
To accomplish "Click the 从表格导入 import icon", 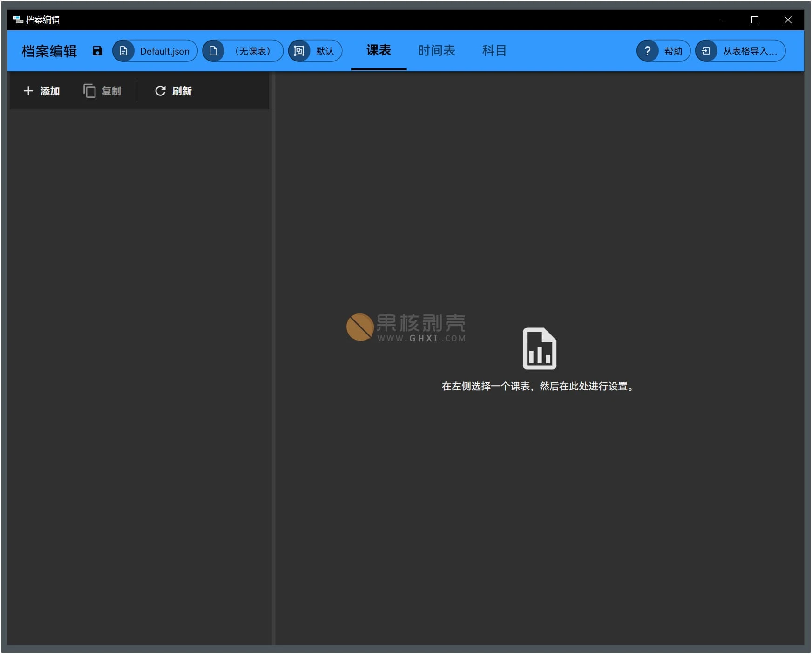I will (x=706, y=51).
